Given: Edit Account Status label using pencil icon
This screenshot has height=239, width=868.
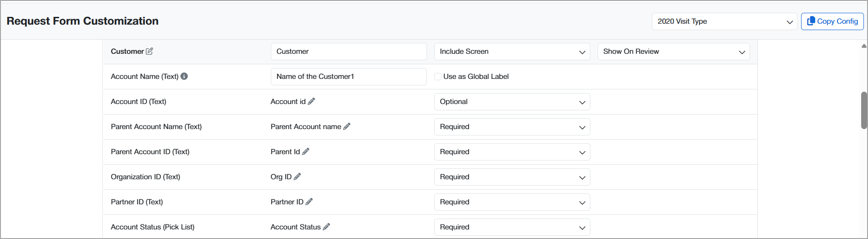Looking at the screenshot, I should 326,227.
